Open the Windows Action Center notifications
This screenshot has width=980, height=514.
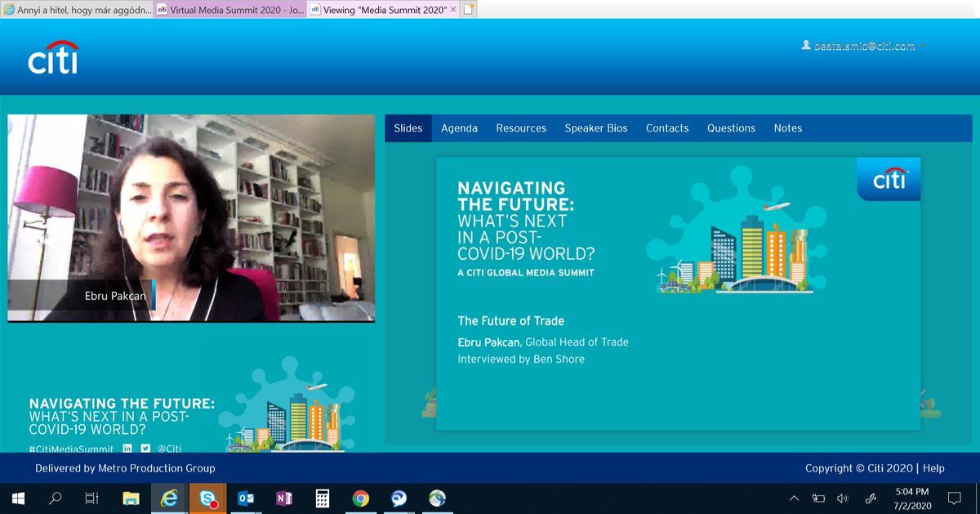click(x=954, y=498)
